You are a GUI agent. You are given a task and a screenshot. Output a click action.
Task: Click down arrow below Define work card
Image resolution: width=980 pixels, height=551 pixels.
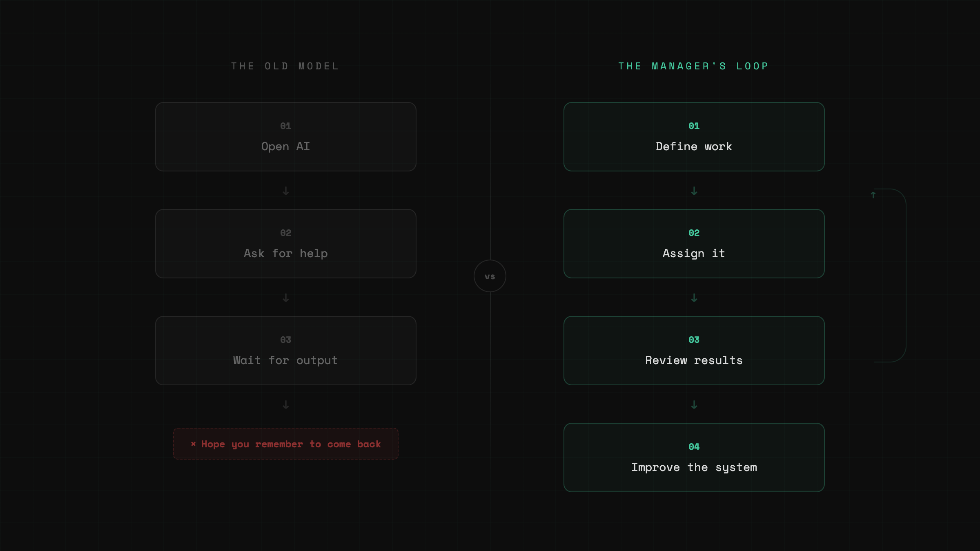pos(694,191)
